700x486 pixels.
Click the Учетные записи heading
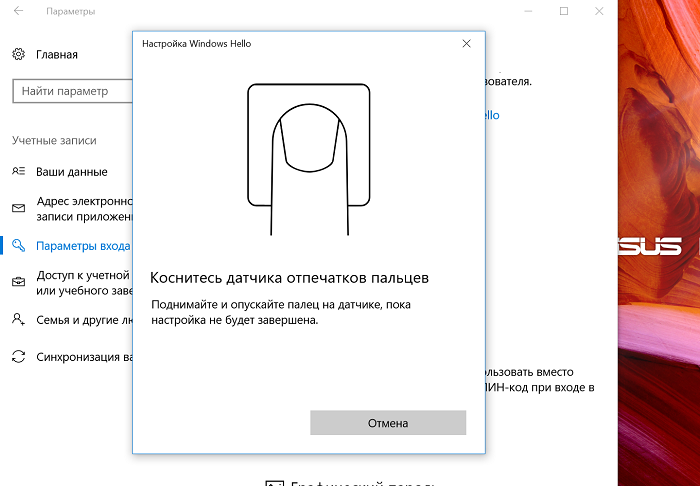tap(54, 141)
